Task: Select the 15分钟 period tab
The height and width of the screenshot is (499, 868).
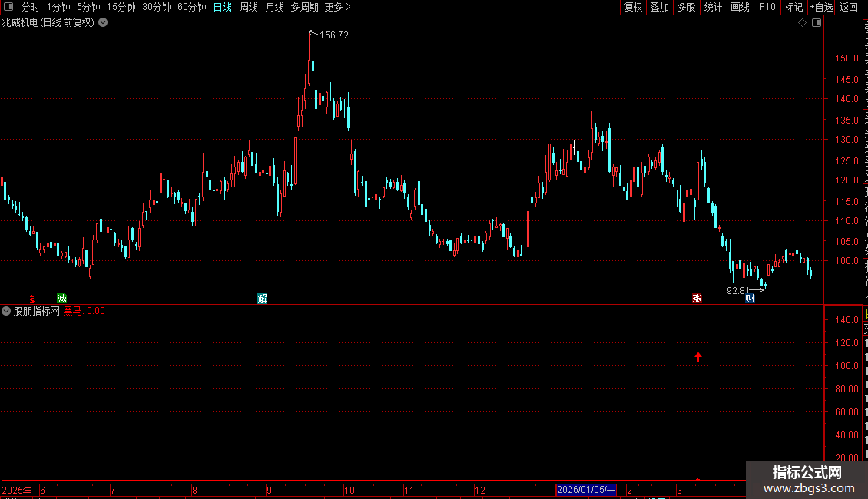Action: tap(121, 7)
